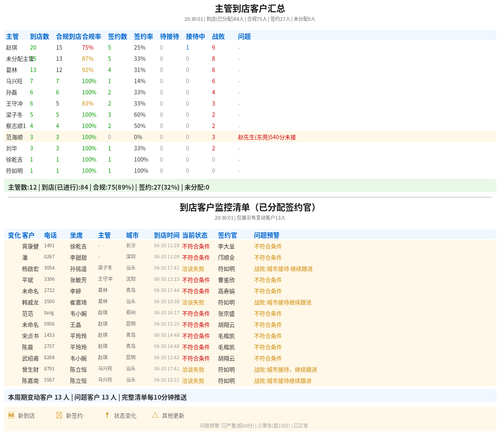Image resolution: width=500 pixels, height=448 pixels.
Task: Click the 到店客户监控清单 section title
Action: tap(248, 207)
